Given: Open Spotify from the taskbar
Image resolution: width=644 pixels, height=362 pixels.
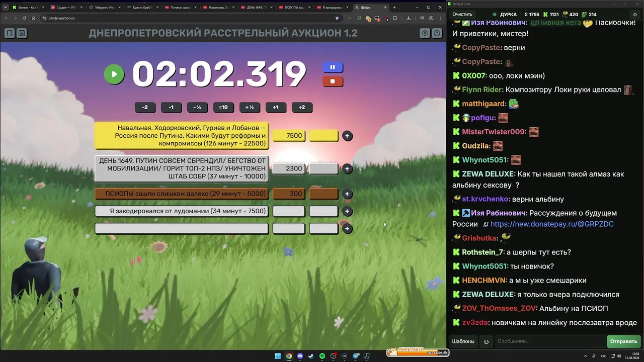Looking at the screenshot, I should click(x=322, y=356).
